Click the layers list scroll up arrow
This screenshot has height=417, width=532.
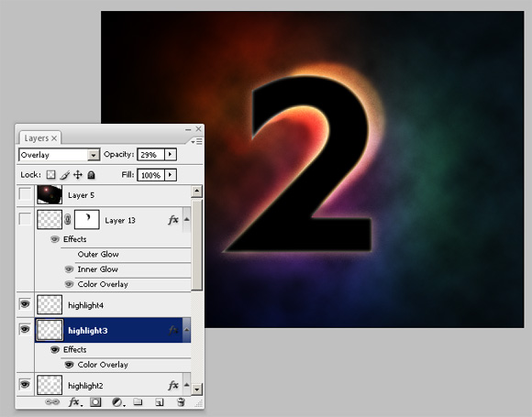click(x=197, y=192)
